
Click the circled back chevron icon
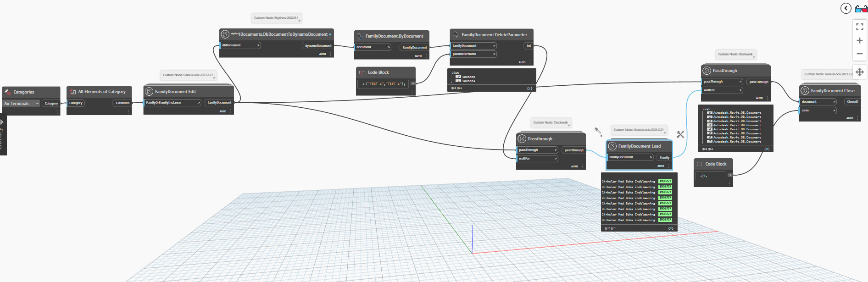click(x=846, y=8)
